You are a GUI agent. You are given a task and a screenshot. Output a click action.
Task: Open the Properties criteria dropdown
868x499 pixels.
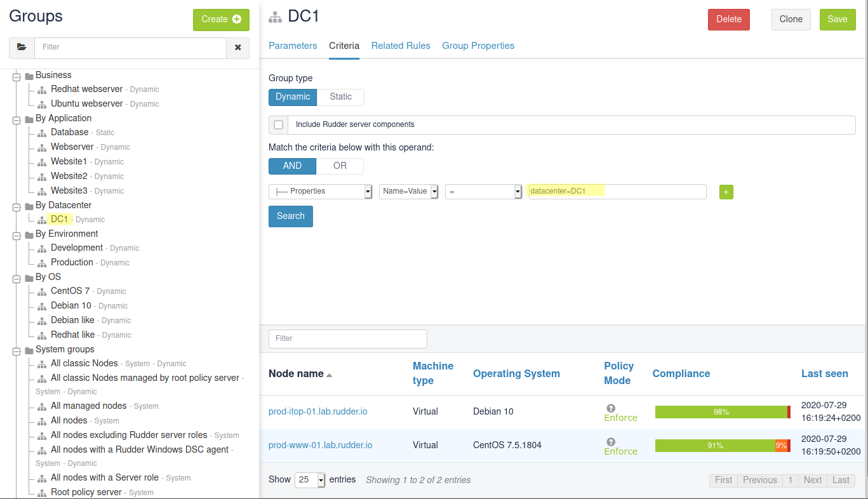pos(320,192)
